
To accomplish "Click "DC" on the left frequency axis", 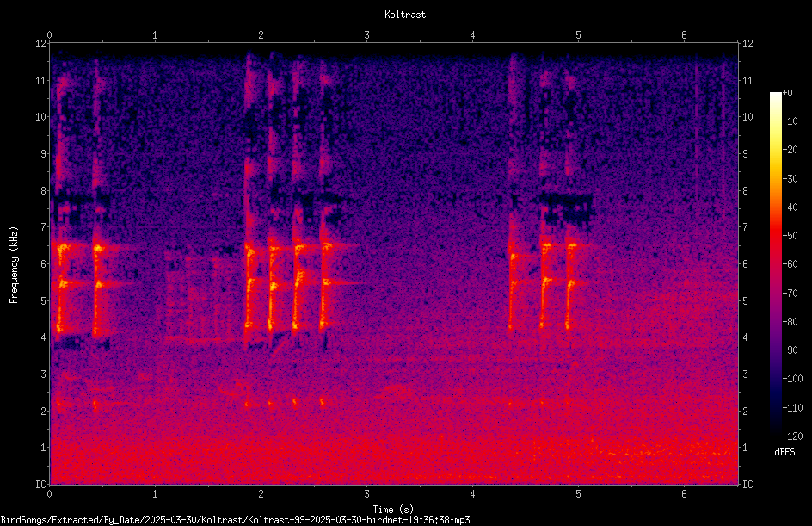I will point(40,485).
